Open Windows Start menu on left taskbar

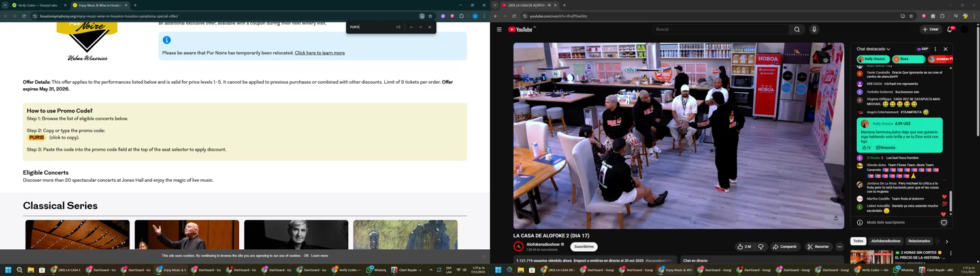[x=8, y=270]
